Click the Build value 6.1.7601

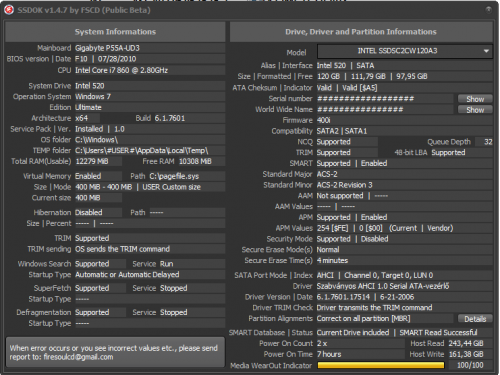tap(170, 118)
